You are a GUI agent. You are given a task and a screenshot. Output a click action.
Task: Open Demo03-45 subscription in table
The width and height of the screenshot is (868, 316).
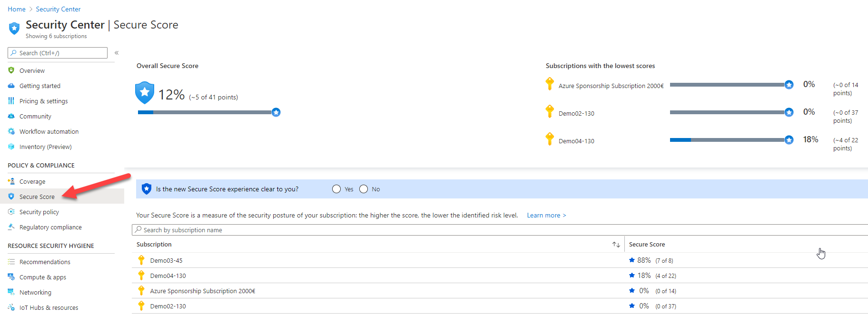[166, 260]
